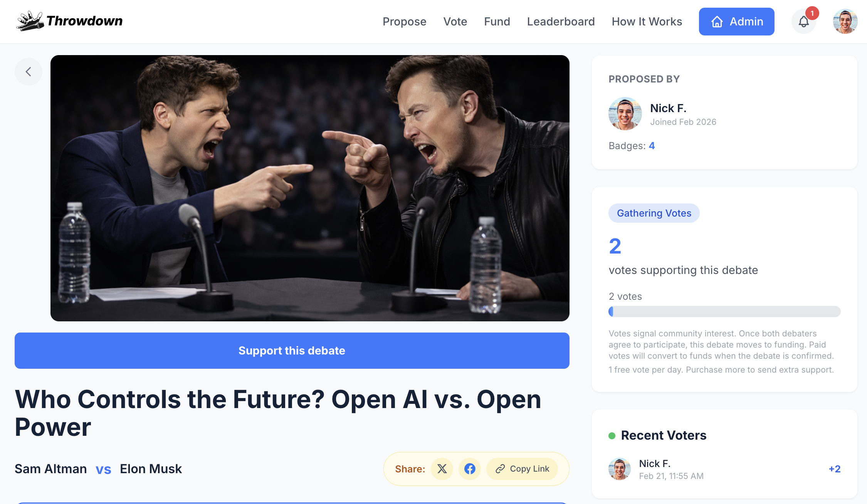This screenshot has height=504, width=867.
Task: Click Nick F. avatar in Proposed By
Action: tap(625, 114)
